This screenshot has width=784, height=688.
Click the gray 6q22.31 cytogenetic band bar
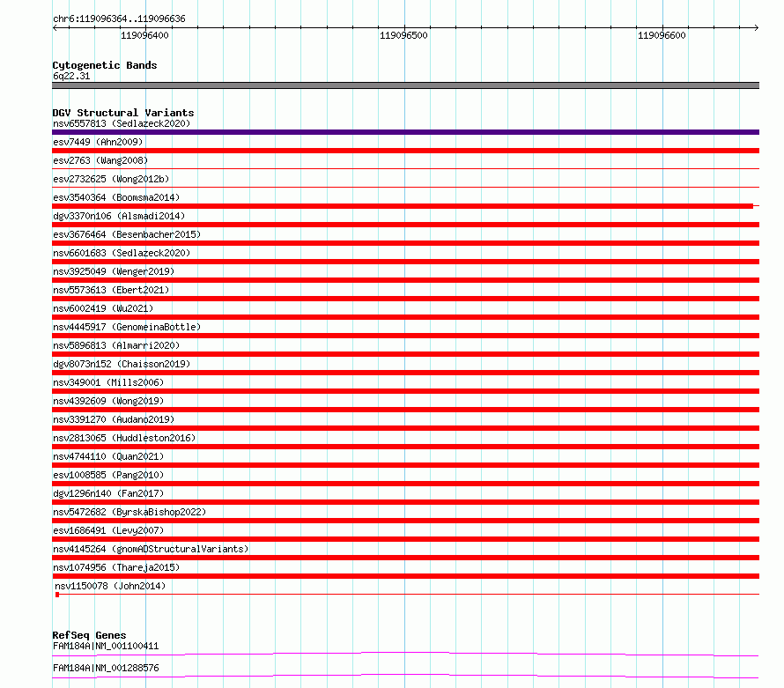[405, 85]
